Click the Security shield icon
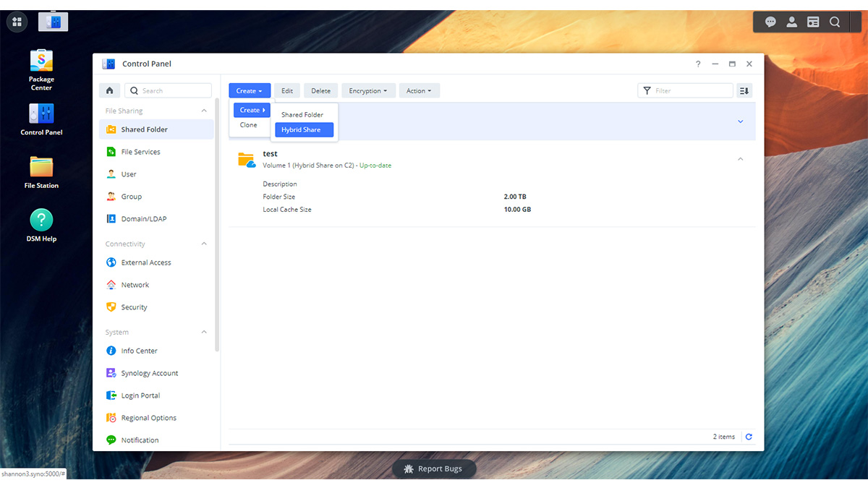 tap(111, 307)
